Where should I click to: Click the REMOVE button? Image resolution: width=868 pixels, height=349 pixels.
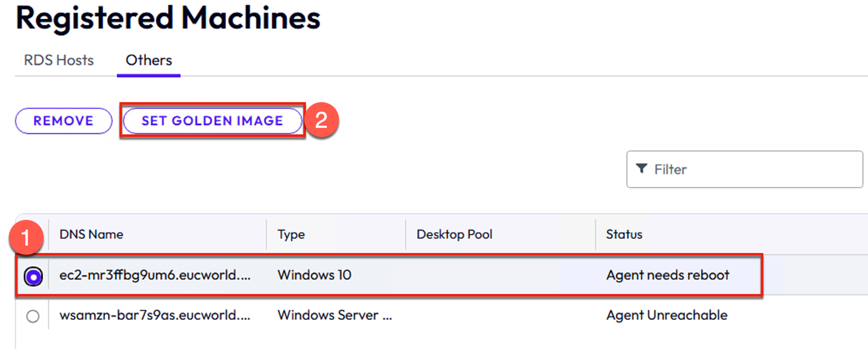click(64, 121)
